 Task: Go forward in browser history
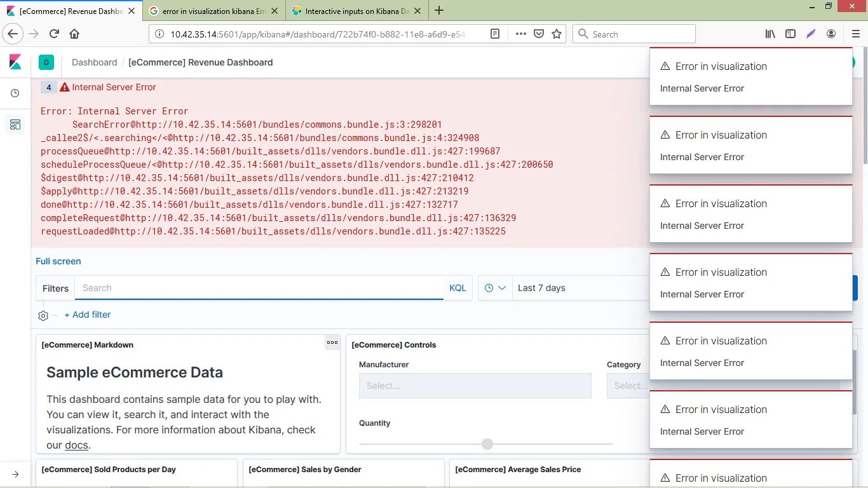34,34
